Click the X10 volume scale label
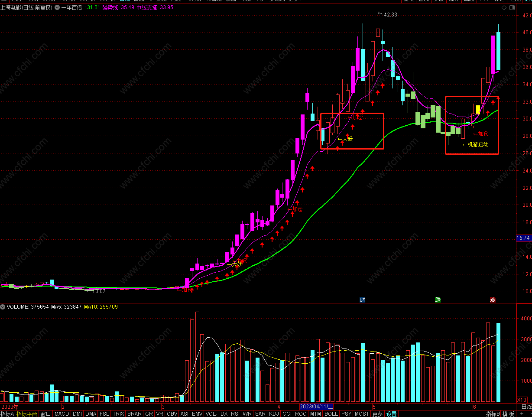The width and height of the screenshot is (532, 417). click(522, 400)
